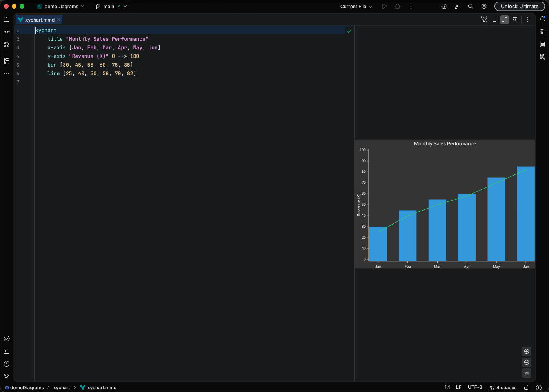
Task: Open the Commit tool window
Action: click(7, 32)
